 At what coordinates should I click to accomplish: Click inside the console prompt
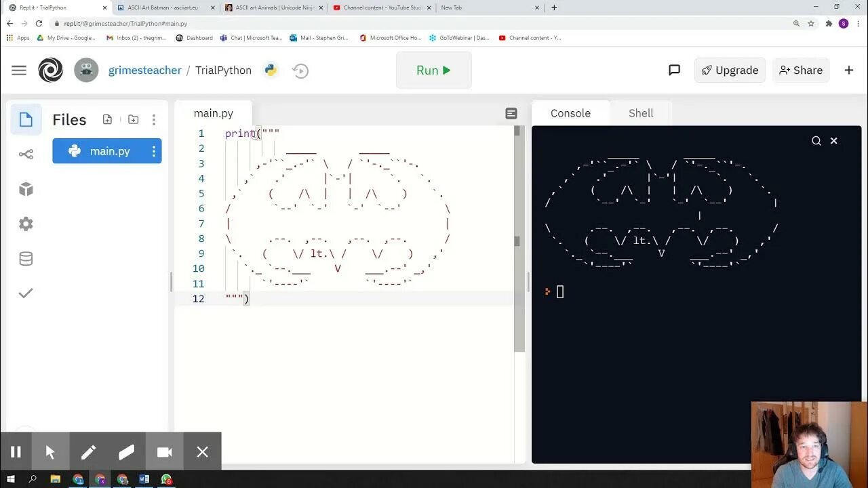(560, 292)
